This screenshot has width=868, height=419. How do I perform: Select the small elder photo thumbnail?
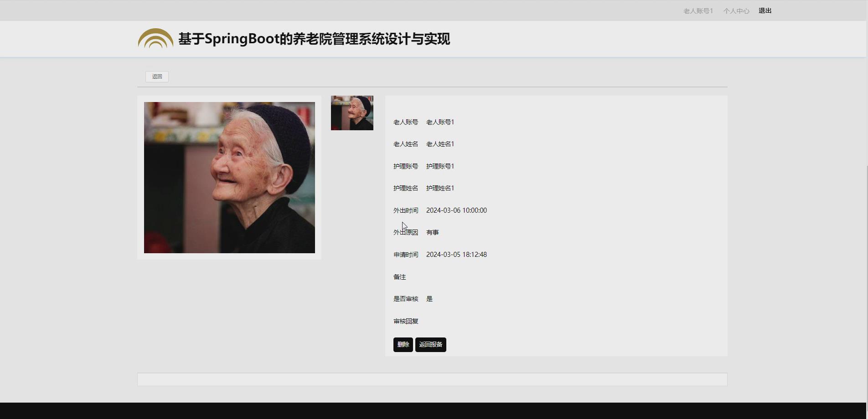pyautogui.click(x=351, y=112)
